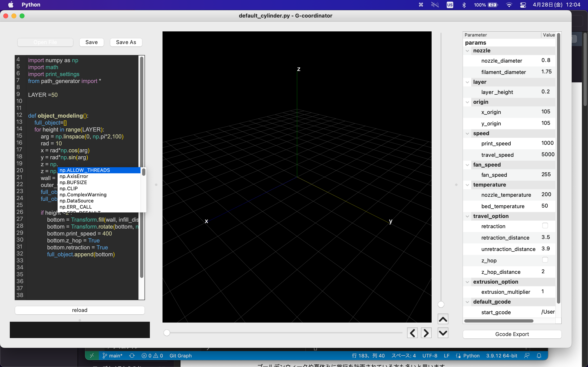
Task: Enable the retraction toggle
Action: [545, 226]
